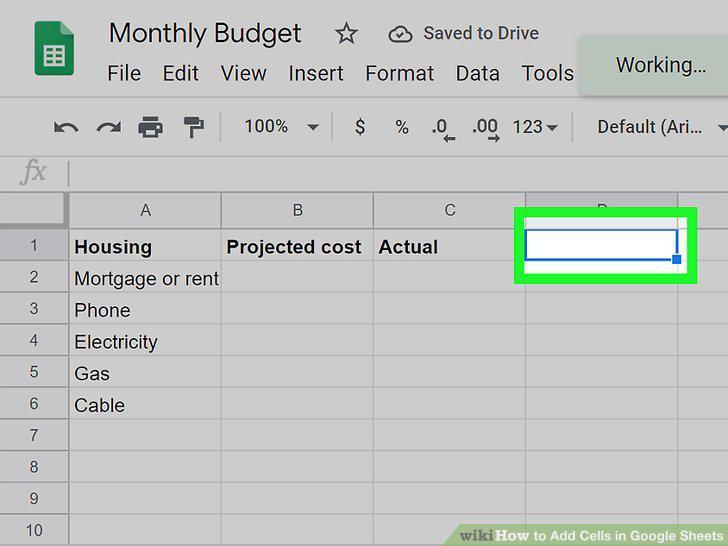The width and height of the screenshot is (728, 546).
Task: Select the Projected cost cell
Action: click(x=298, y=246)
